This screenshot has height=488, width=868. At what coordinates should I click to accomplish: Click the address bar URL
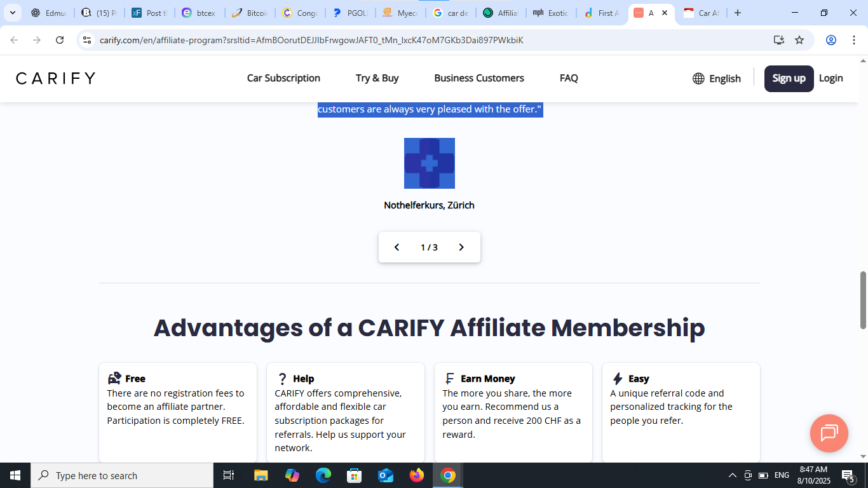point(311,40)
